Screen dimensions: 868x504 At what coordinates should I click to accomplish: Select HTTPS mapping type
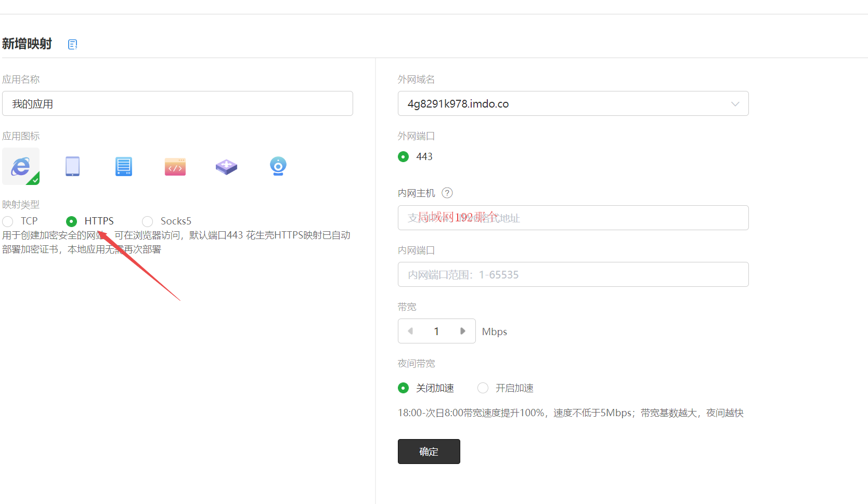72,221
